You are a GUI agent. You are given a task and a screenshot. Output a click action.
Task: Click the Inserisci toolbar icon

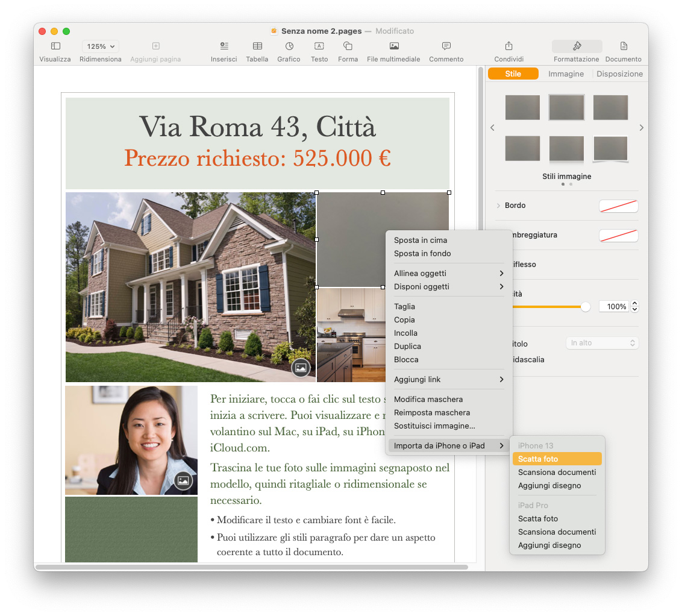coord(224,46)
